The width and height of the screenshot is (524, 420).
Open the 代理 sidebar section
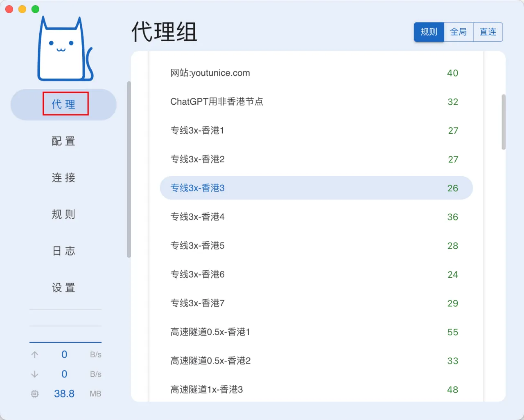click(x=65, y=104)
